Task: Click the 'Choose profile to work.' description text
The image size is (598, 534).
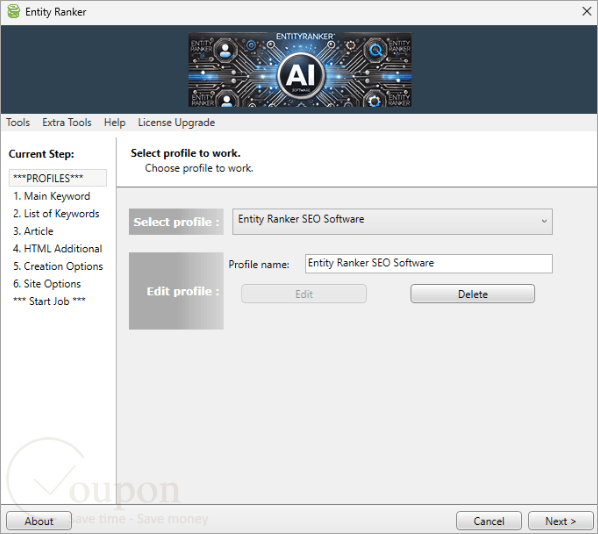Action: point(199,168)
